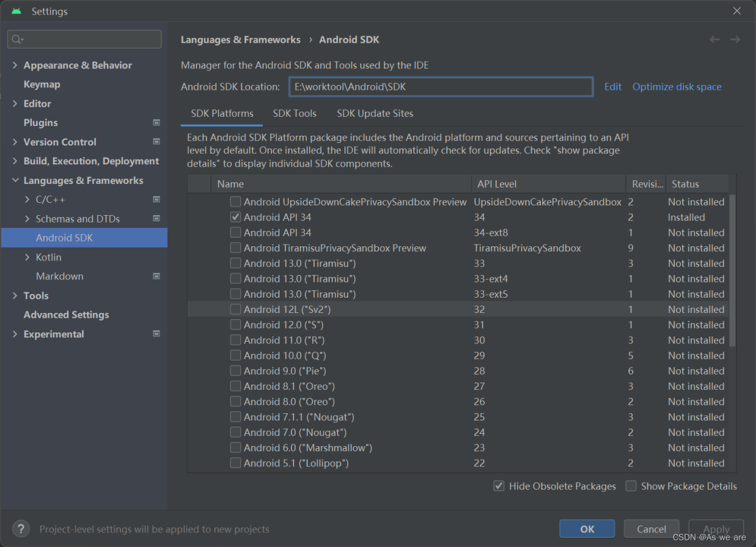
Task: Sort by Status column header
Action: 697,184
